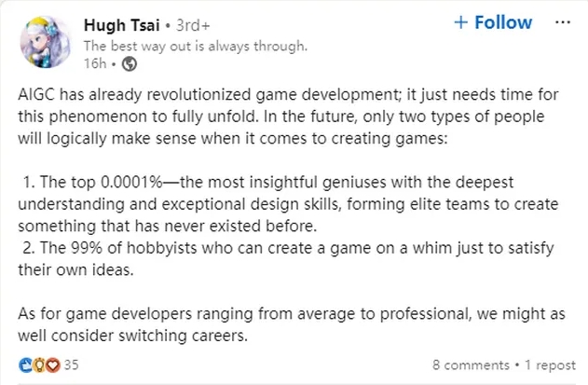Screen dimensions: 588x385
Task: Click the Hugh Tsai author name
Action: [122, 25]
